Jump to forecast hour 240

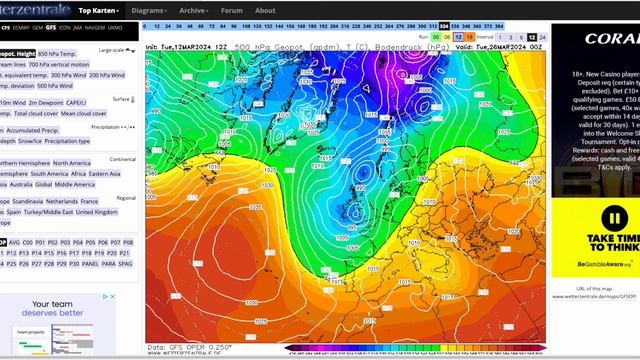pyautogui.click(x=367, y=26)
